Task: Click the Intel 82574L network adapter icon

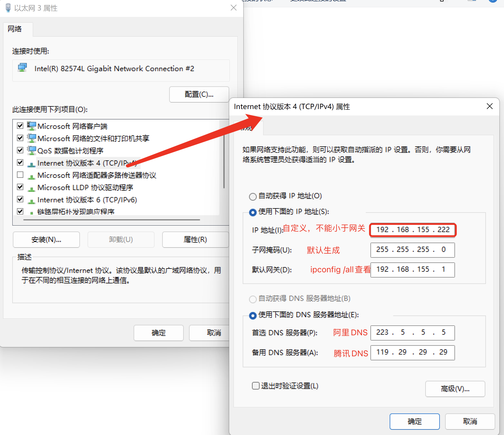Action: (x=22, y=68)
